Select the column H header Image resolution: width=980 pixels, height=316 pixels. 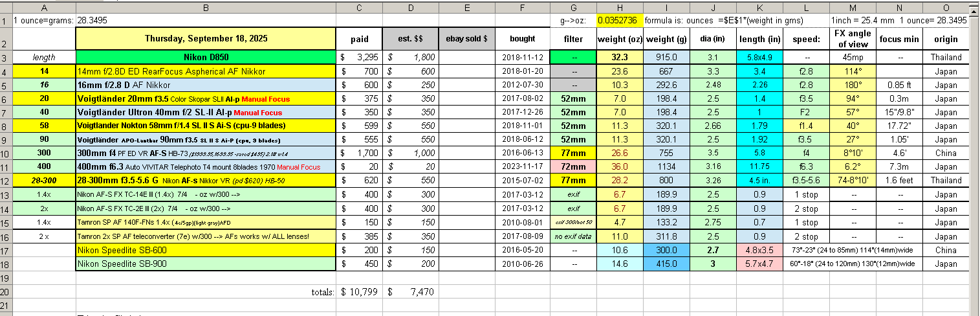click(x=620, y=7)
